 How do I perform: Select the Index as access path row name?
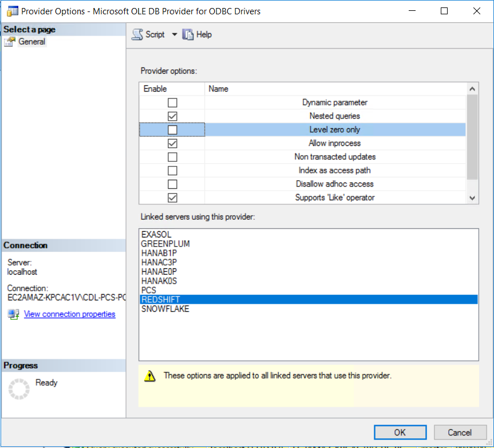click(x=335, y=171)
